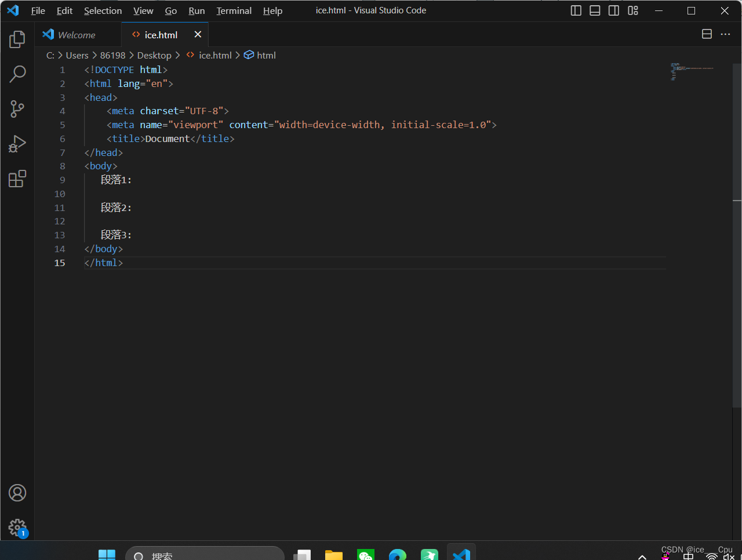Click the VS Code taskbar icon
Image resolution: width=742 pixels, height=560 pixels.
pyautogui.click(x=461, y=555)
